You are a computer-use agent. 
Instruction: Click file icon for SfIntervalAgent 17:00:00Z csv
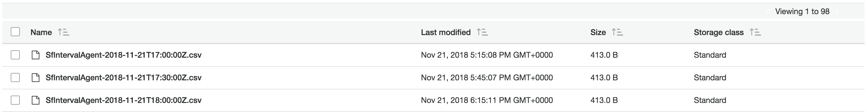click(35, 55)
